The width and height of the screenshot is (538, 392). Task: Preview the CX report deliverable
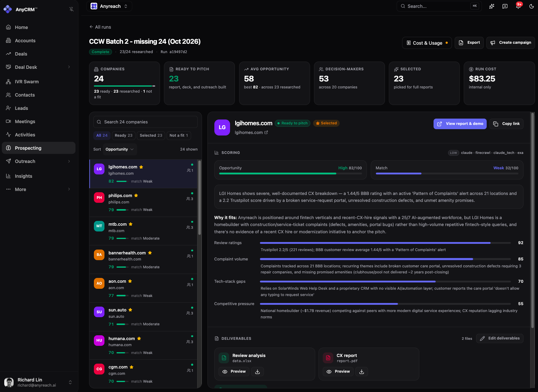coord(338,372)
